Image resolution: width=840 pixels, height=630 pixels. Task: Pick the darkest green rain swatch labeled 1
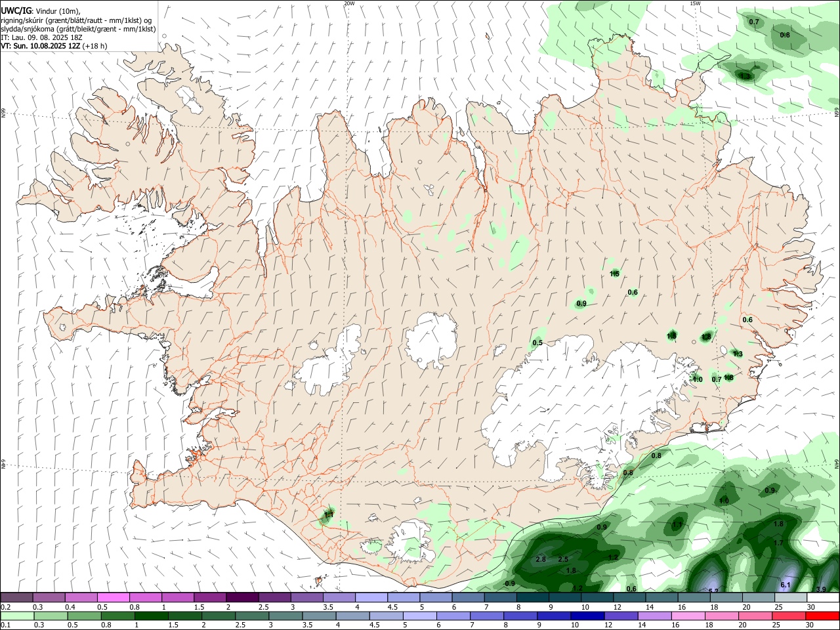pyautogui.click(x=151, y=616)
